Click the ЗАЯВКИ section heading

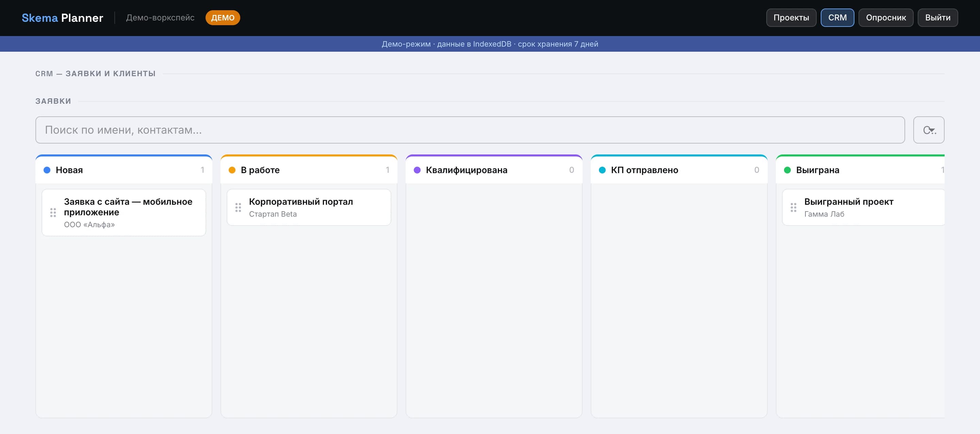point(53,101)
